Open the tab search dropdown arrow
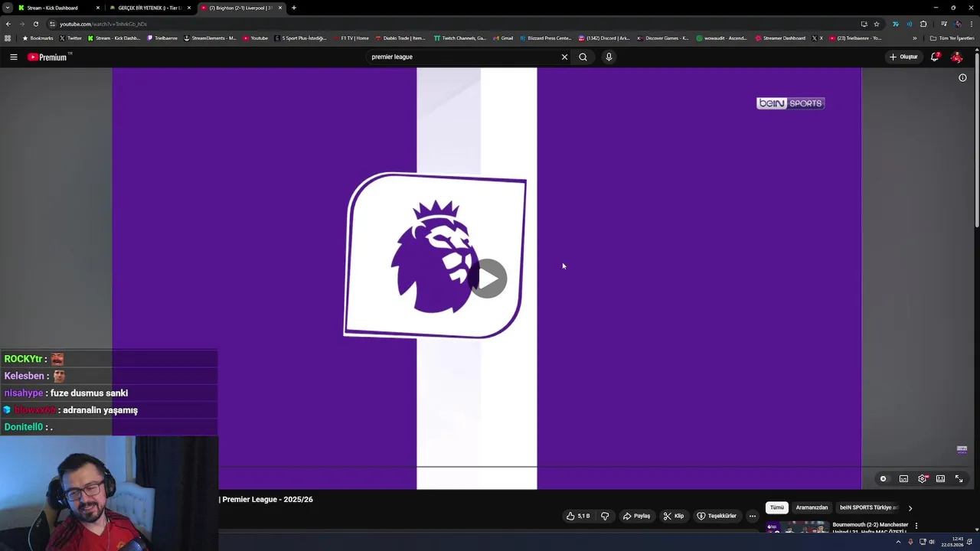This screenshot has height=551, width=980. click(7, 8)
